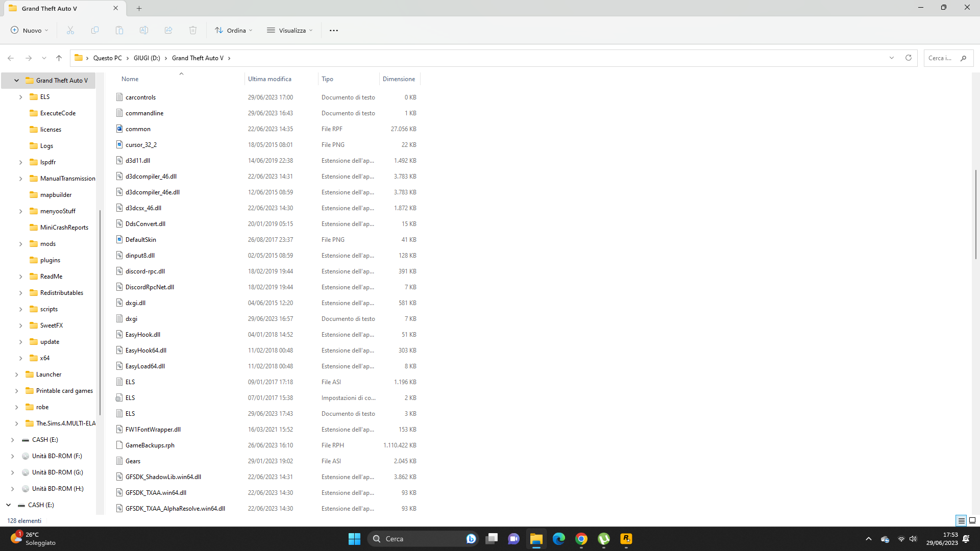The height and width of the screenshot is (551, 980).
Task: Refresh the current folder view
Action: click(909, 58)
